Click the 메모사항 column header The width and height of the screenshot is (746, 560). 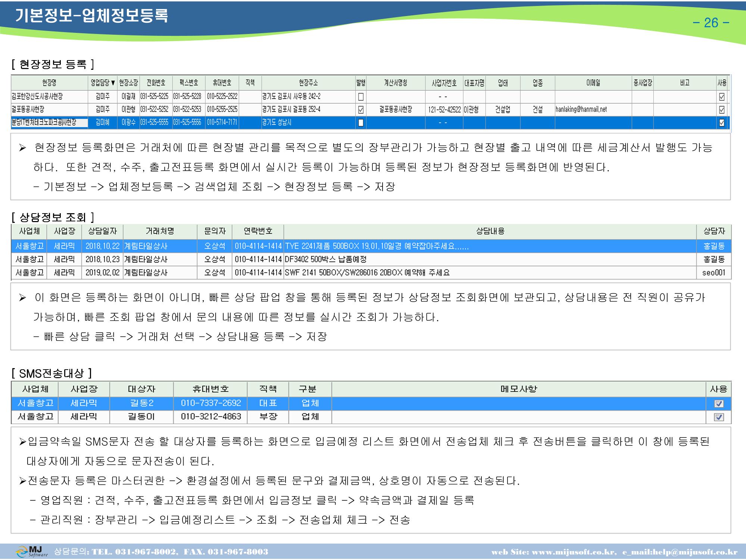point(518,389)
